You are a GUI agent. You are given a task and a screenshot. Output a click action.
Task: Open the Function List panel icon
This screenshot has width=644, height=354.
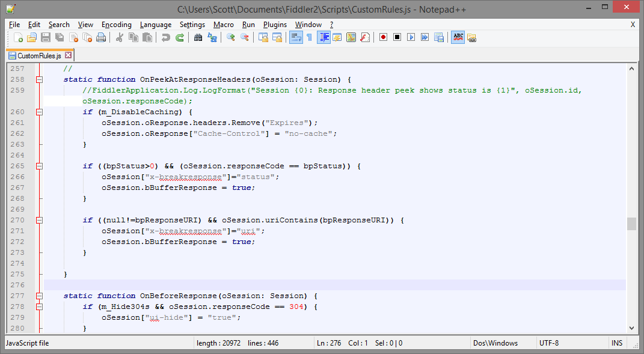click(x=365, y=38)
